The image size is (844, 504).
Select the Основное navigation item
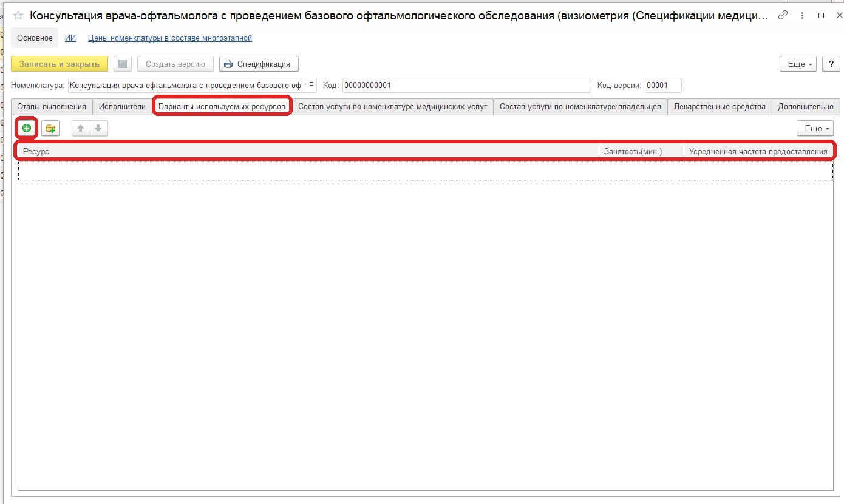tap(35, 38)
